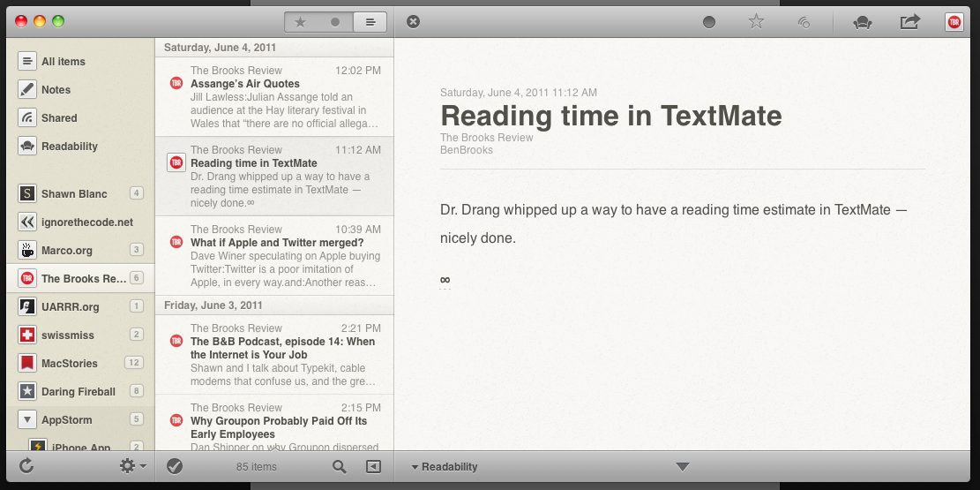Open TBR site icon in toolbar
980x490 pixels.
pyautogui.click(x=954, y=23)
